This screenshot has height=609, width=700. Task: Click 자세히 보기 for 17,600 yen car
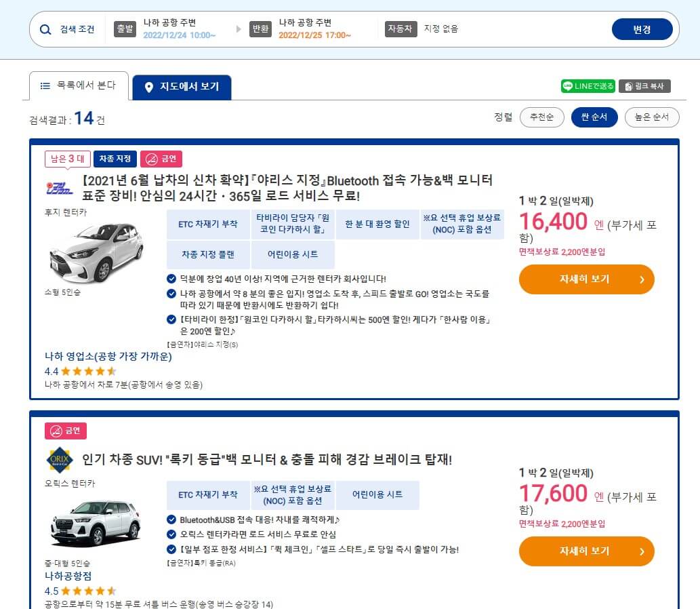(586, 551)
